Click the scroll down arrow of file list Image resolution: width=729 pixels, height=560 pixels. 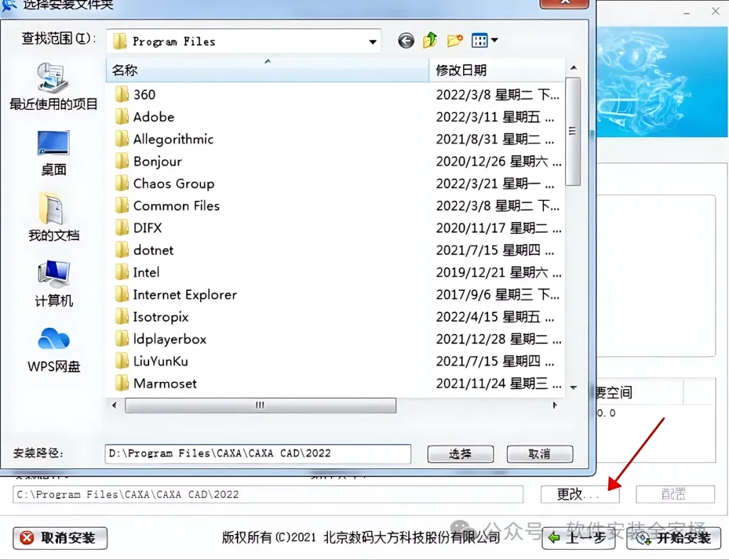(574, 387)
